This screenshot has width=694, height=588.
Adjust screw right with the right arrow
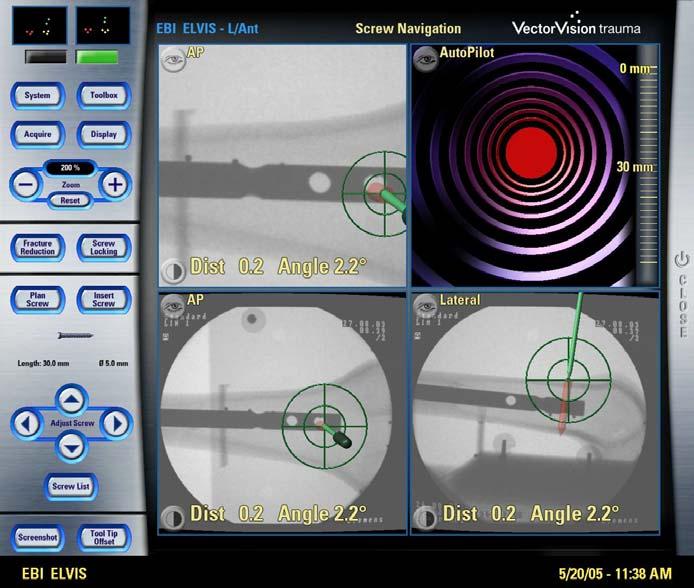[116, 424]
